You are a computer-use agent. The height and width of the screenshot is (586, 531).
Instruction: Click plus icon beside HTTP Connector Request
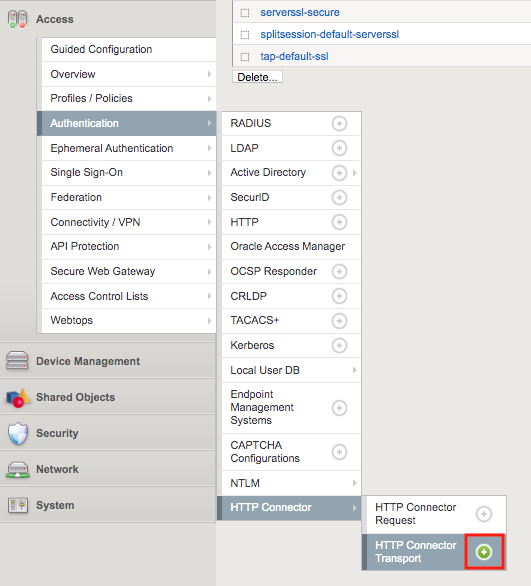tap(484, 514)
